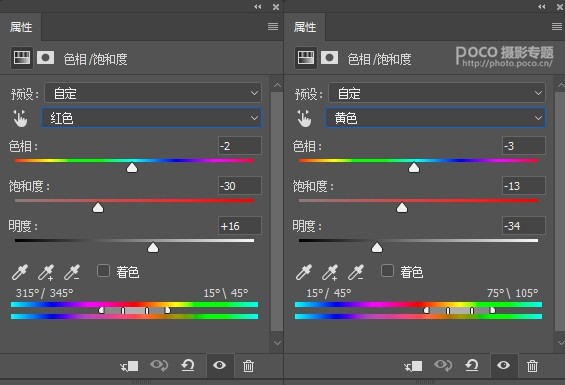
Task: Collapse right panel with double arrows
Action: 542,6
